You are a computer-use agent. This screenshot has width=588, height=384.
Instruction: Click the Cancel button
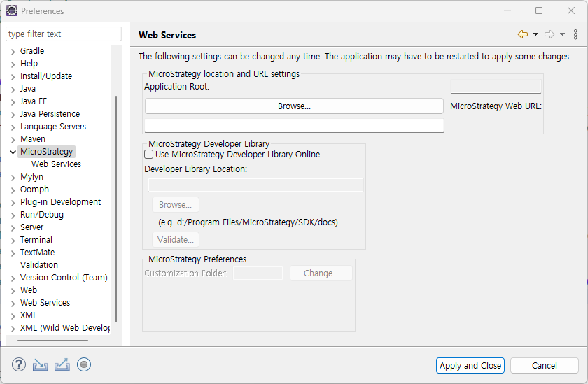(544, 365)
